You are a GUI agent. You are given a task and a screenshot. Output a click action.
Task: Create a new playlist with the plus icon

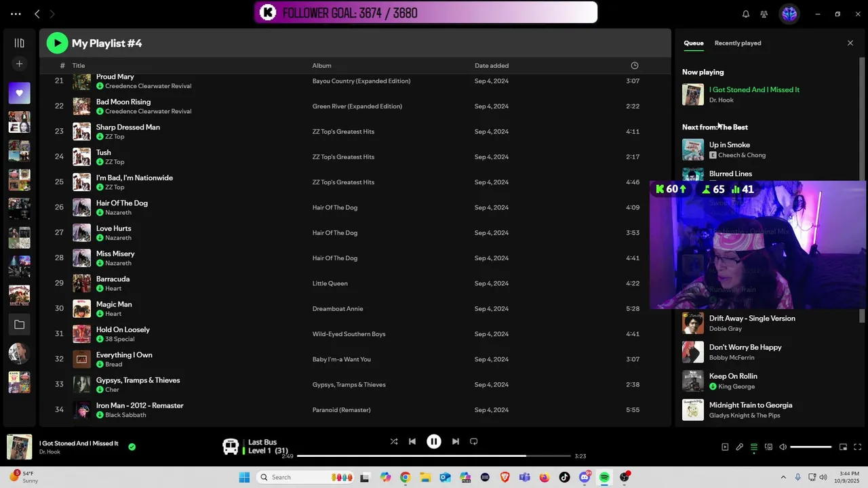click(19, 64)
